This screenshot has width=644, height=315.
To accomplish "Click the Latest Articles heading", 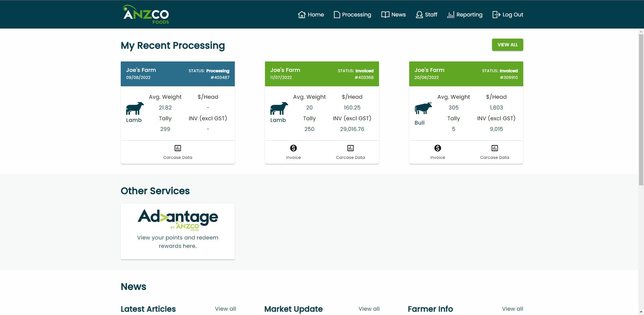I will coord(148,309).
